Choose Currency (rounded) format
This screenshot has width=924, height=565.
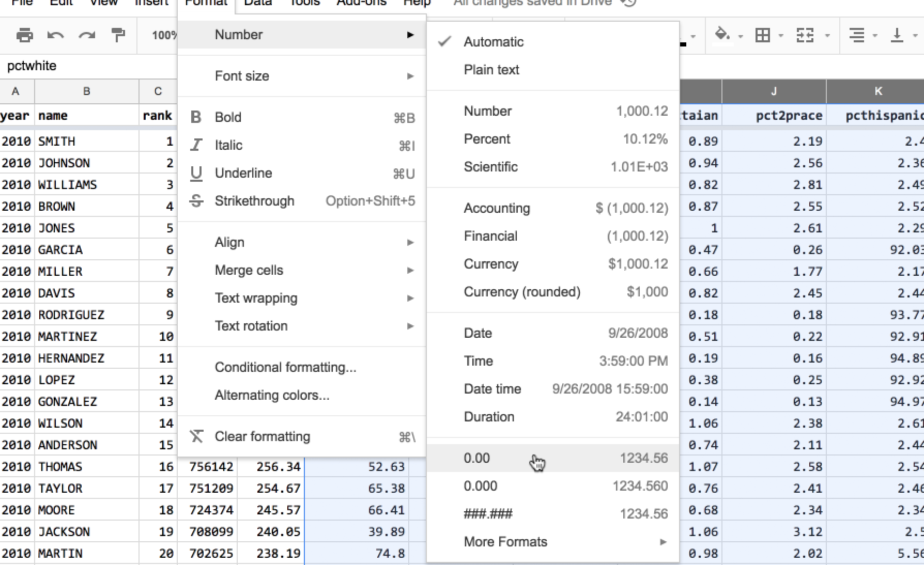[552, 292]
